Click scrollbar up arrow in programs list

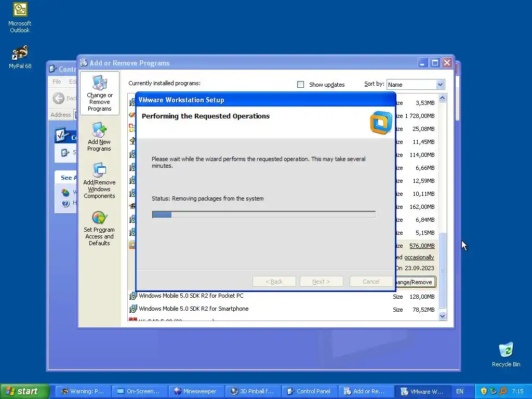(442, 98)
